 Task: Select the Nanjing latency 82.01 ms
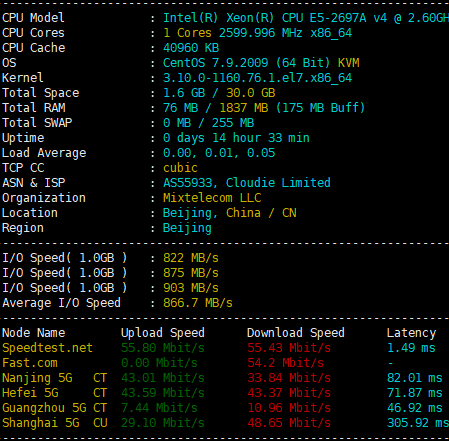(415, 378)
